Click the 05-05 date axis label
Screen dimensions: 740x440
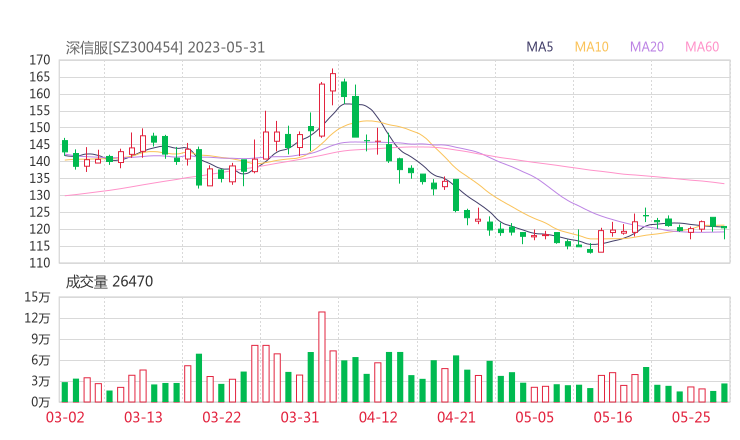pos(534,417)
